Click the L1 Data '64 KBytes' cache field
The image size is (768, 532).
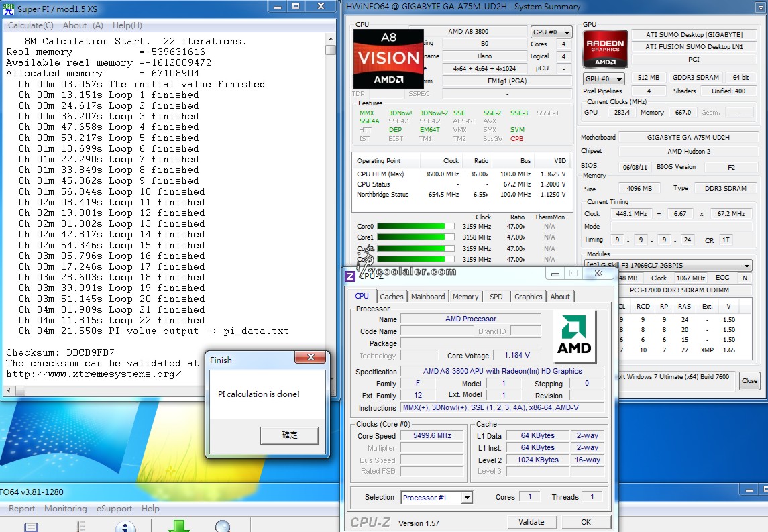pos(537,435)
